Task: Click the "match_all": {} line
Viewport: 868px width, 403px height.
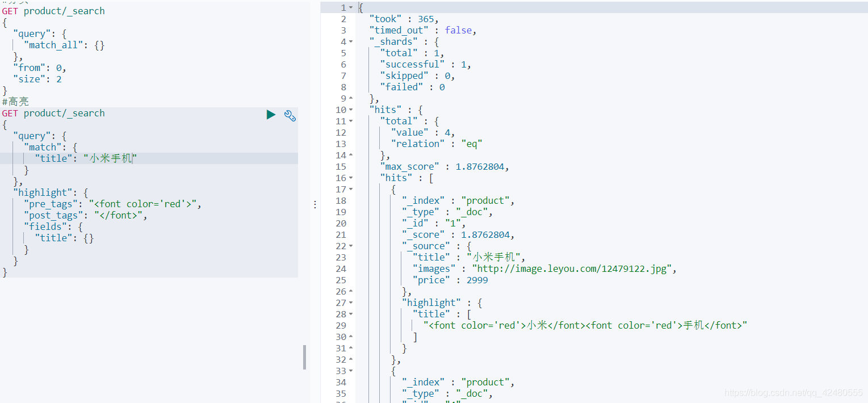Action: click(64, 45)
